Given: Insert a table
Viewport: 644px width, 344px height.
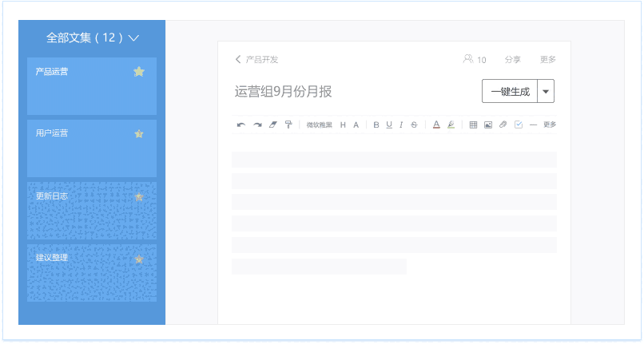Looking at the screenshot, I should point(473,125).
